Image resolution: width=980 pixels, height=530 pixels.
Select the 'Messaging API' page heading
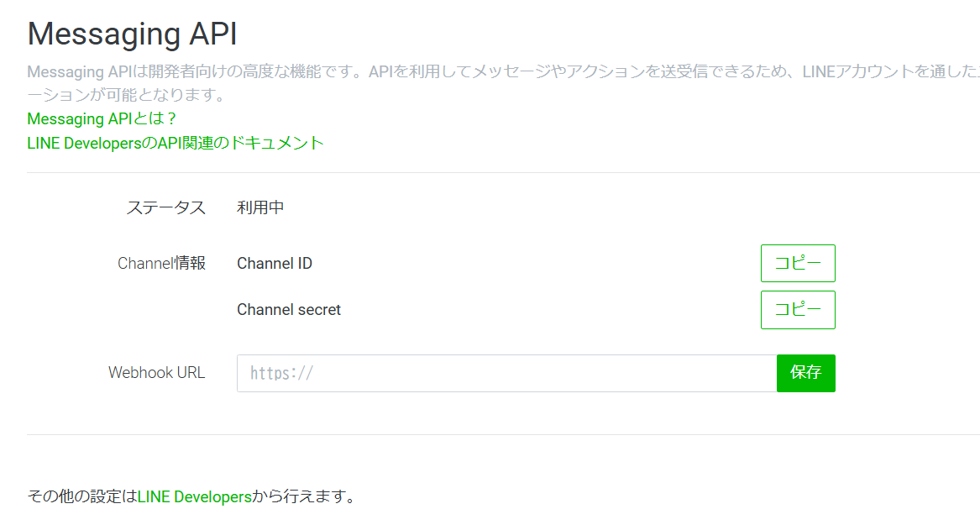[x=133, y=34]
